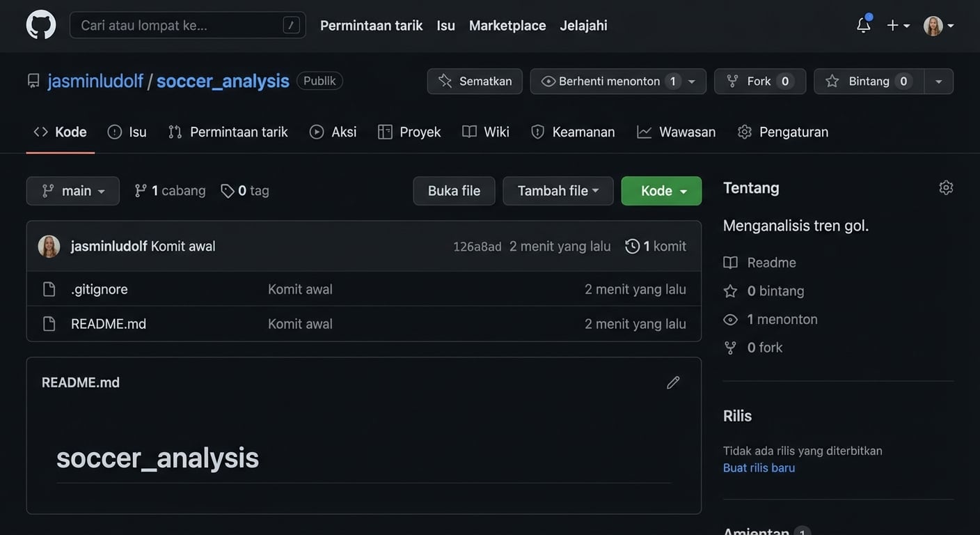Edit README with the pencil icon
980x535 pixels.
click(673, 382)
